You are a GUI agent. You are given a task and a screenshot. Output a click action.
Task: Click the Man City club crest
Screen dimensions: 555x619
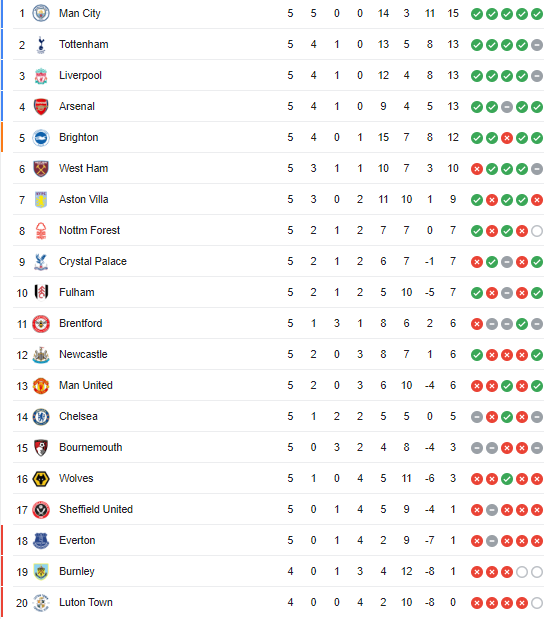pyautogui.click(x=41, y=13)
